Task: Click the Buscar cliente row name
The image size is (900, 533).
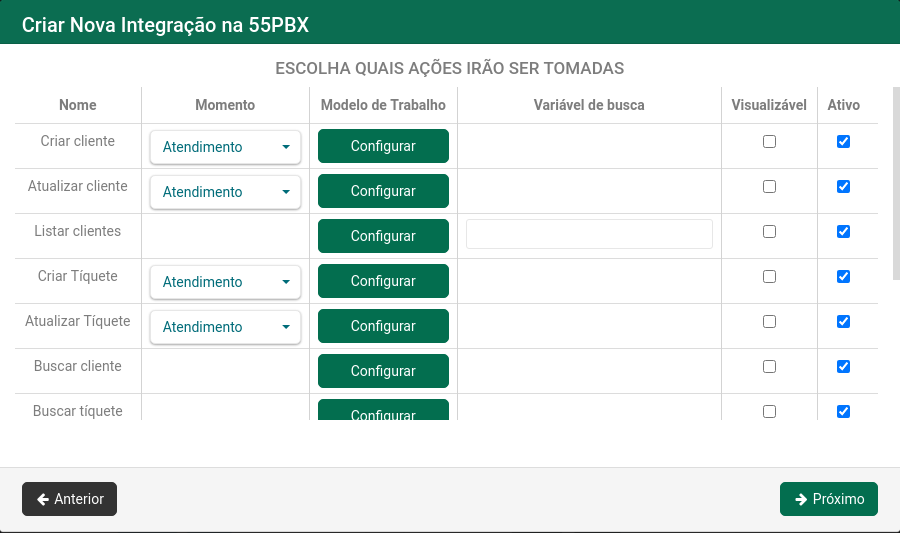Action: point(77,366)
